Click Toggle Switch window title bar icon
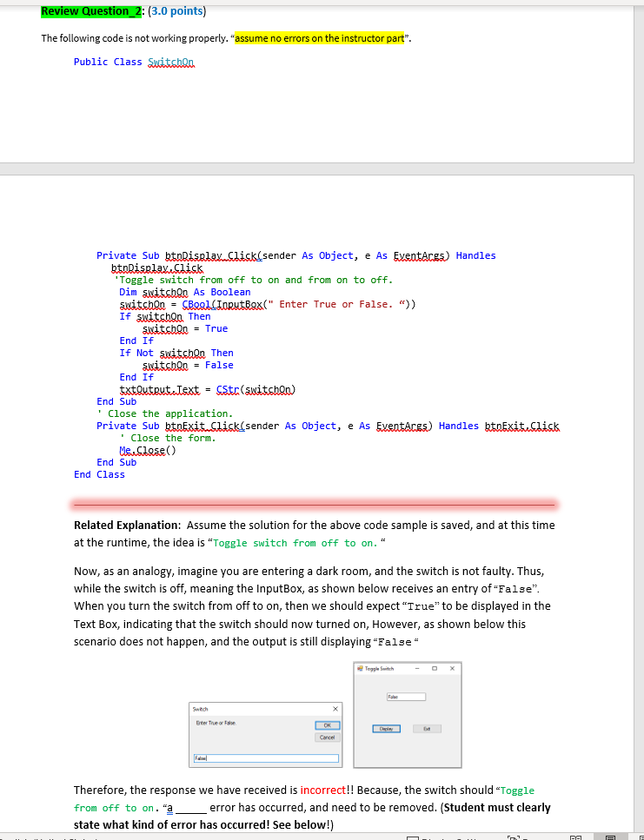 [x=360, y=669]
